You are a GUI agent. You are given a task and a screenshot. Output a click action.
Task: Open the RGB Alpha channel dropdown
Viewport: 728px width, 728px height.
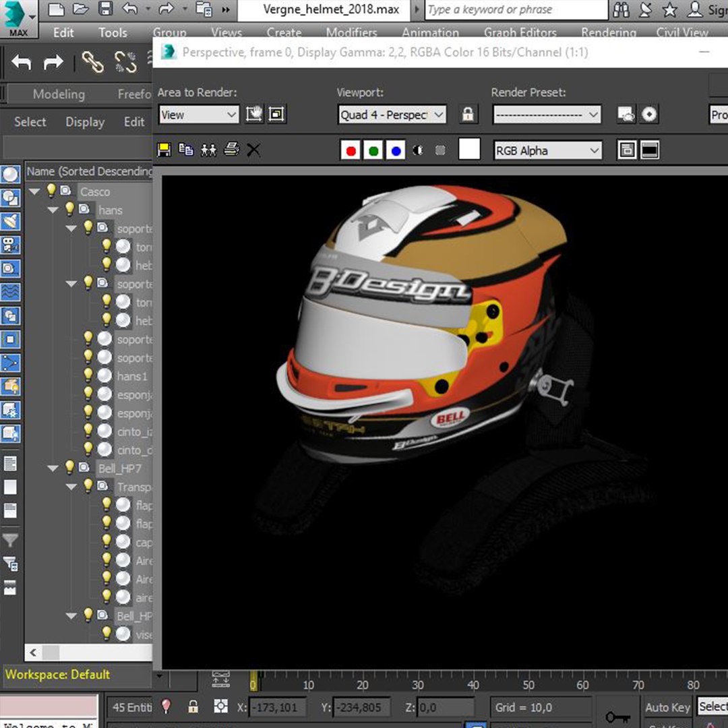tap(548, 151)
